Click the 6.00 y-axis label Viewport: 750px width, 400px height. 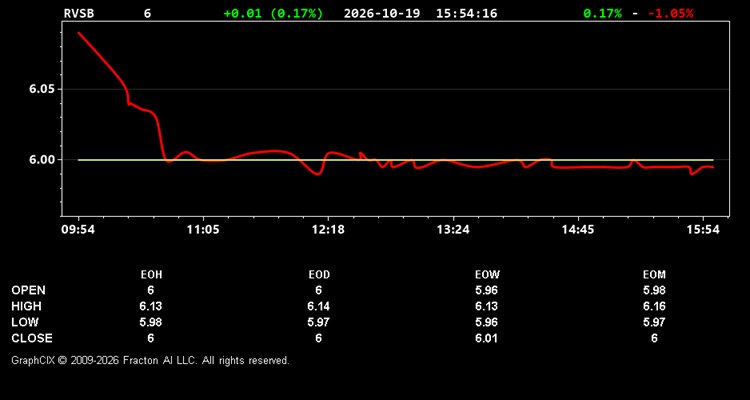coord(42,160)
